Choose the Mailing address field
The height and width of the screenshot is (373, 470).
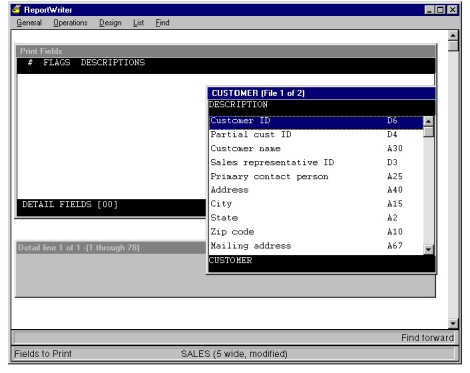click(x=316, y=246)
